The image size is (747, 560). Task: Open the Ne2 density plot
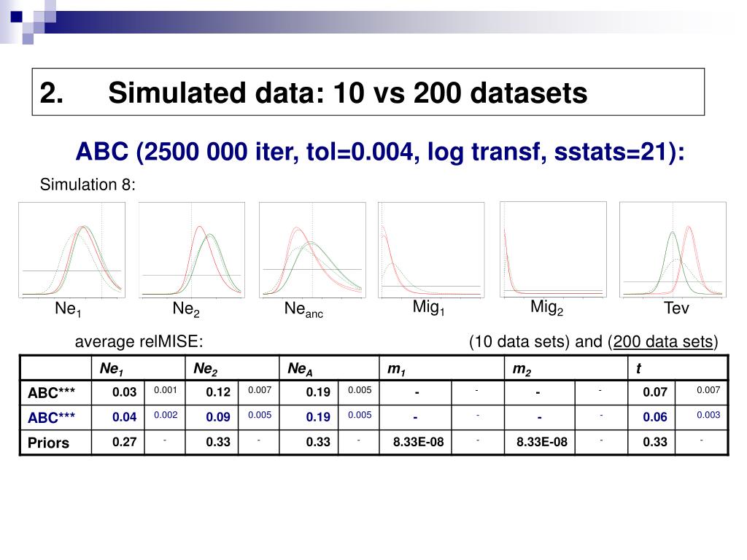pos(192,250)
